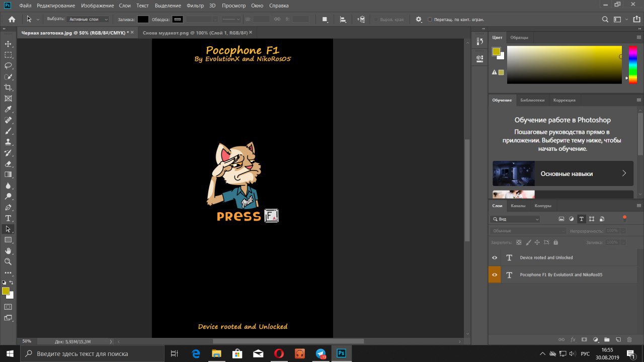Add a layer mask icon

pos(584,340)
